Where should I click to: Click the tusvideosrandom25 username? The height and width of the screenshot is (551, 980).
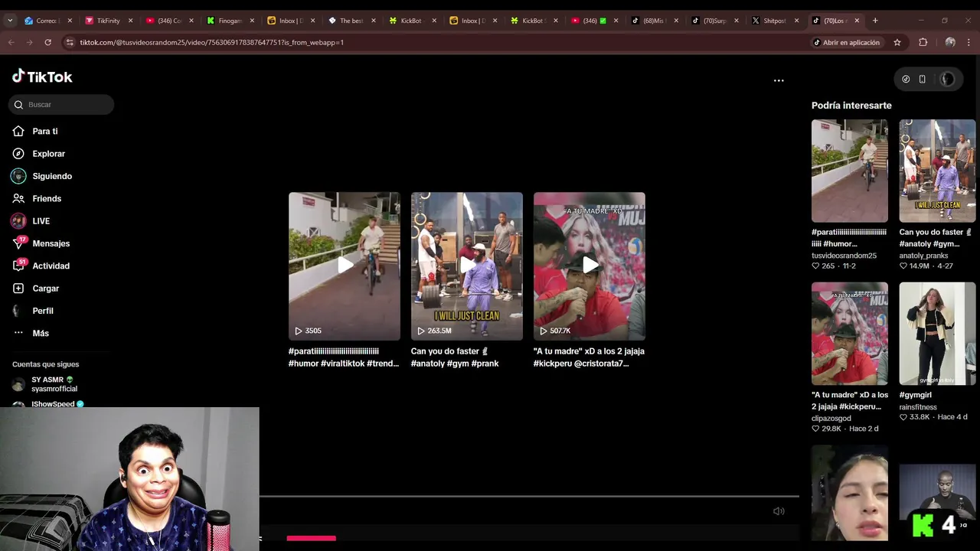tap(844, 256)
